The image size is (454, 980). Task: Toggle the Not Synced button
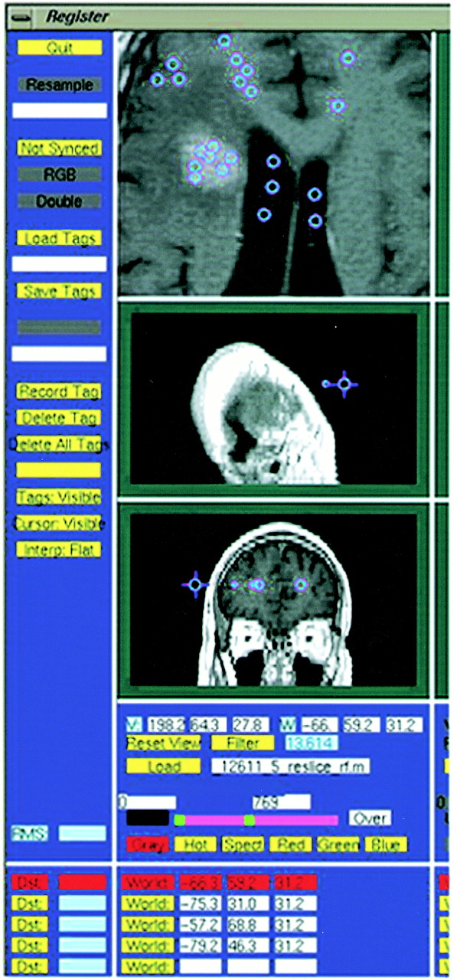click(59, 148)
